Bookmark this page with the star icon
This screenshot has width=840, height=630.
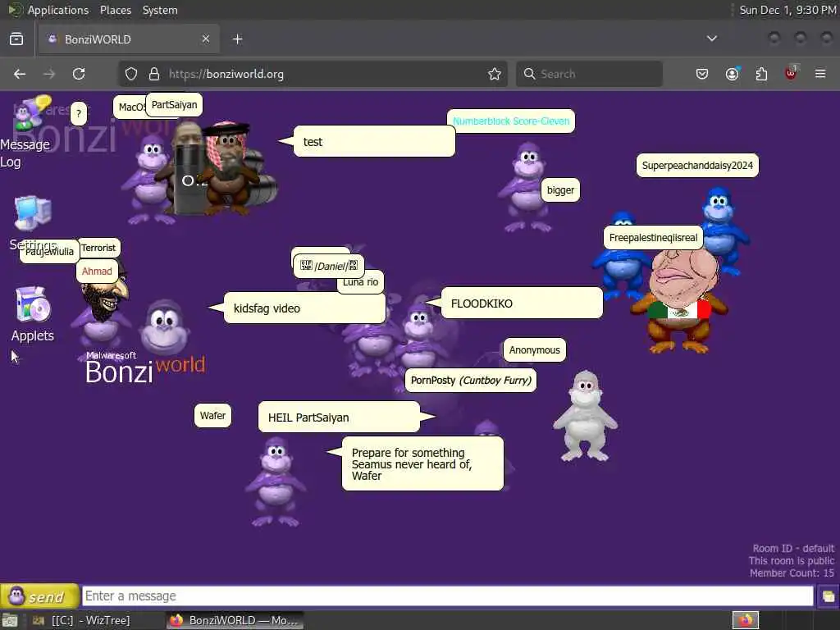[x=495, y=74]
